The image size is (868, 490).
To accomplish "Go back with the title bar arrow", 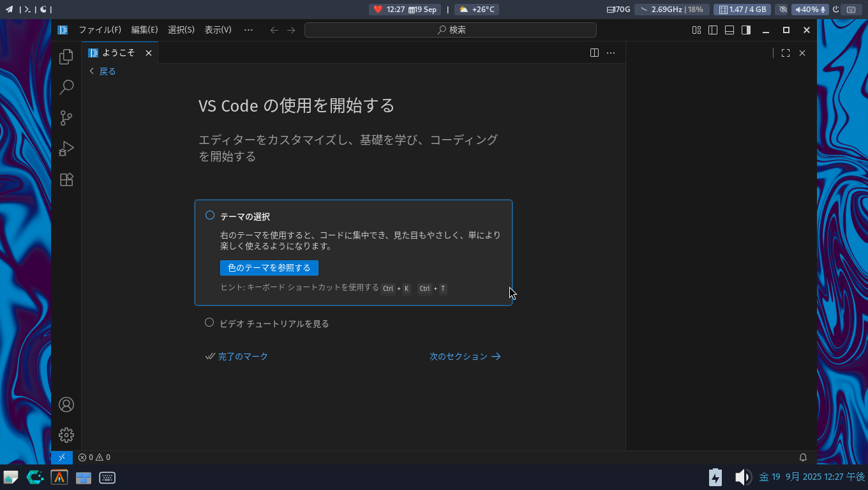I will tap(274, 30).
